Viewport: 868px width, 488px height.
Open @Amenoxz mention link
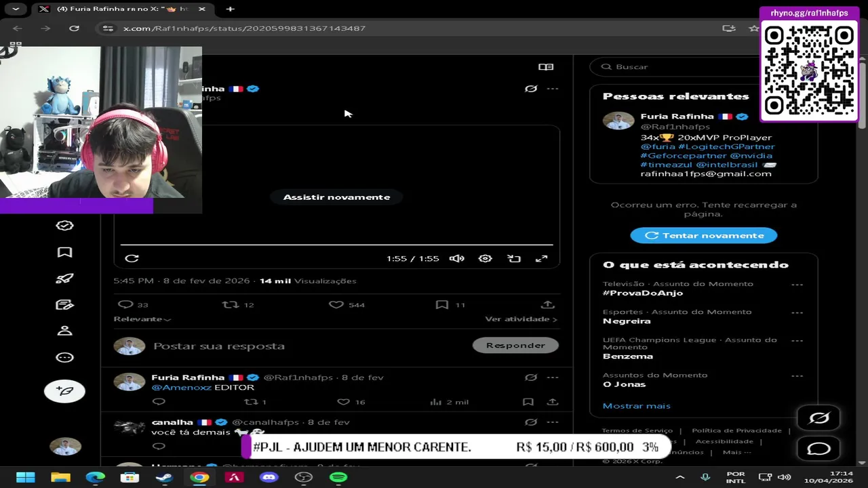pyautogui.click(x=181, y=388)
